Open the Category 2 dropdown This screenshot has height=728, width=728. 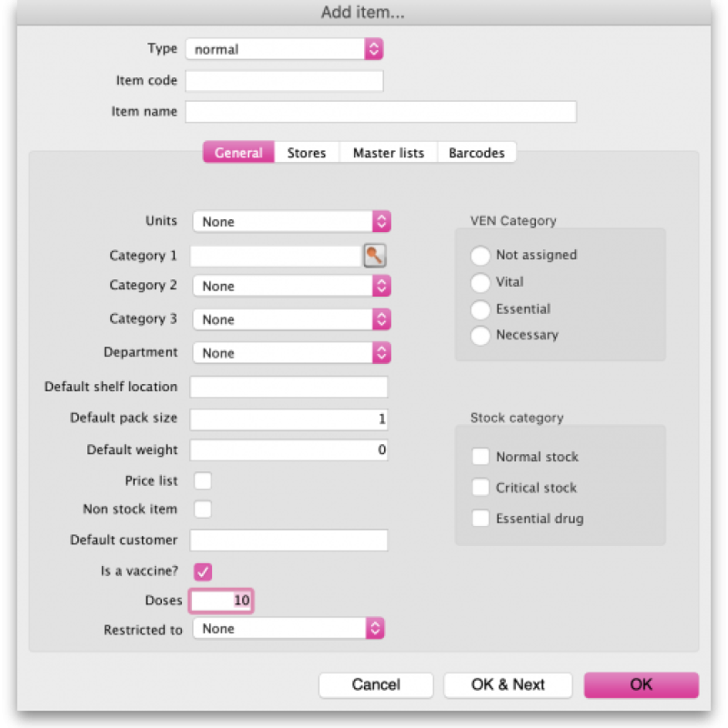[291, 286]
